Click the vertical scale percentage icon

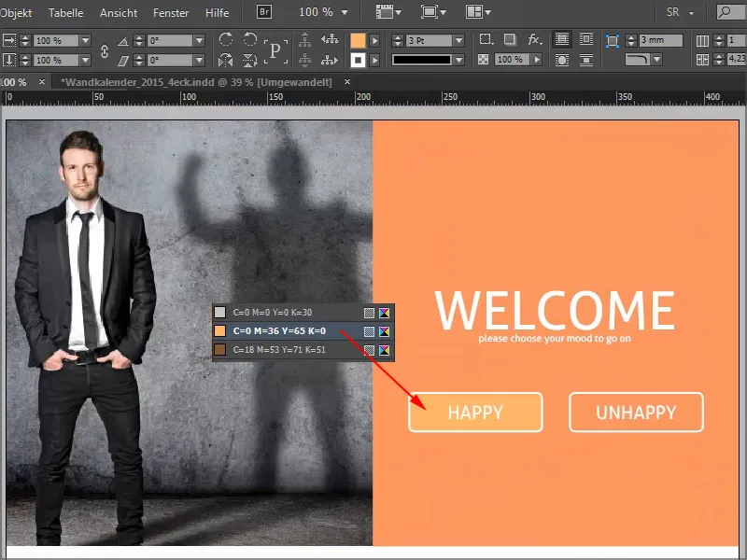9,60
